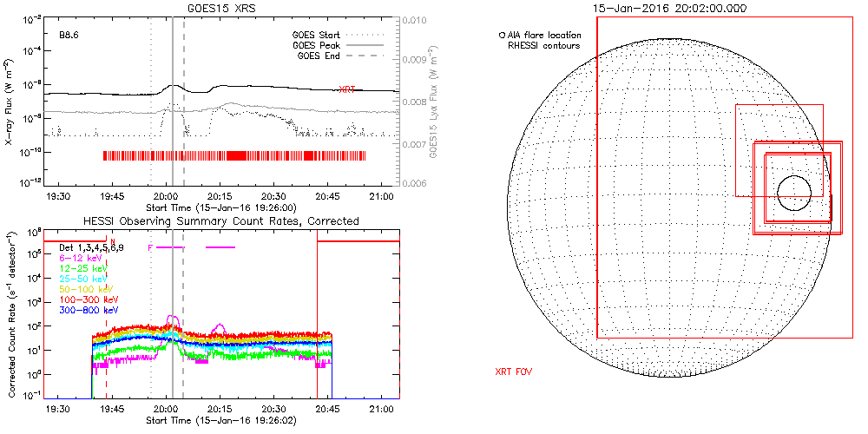Click the magenta F flag marker in the HESSI plot
This screenshot has width=868, height=434.
[x=150, y=247]
